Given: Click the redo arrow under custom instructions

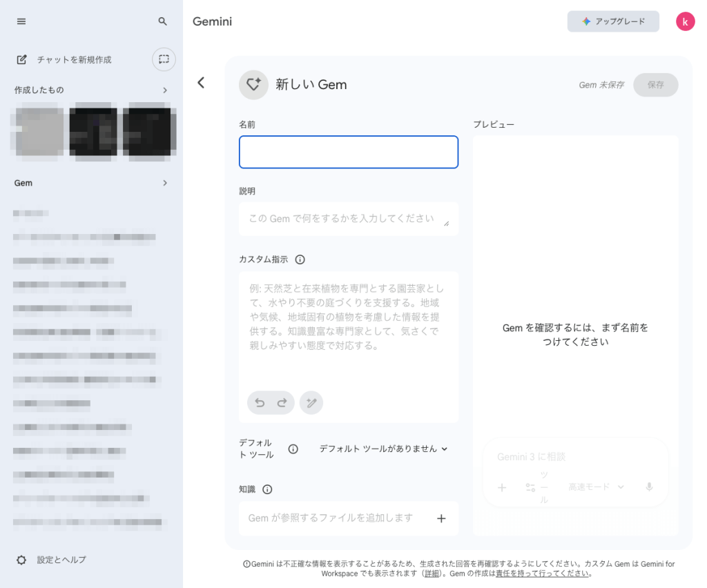Looking at the screenshot, I should tap(282, 403).
